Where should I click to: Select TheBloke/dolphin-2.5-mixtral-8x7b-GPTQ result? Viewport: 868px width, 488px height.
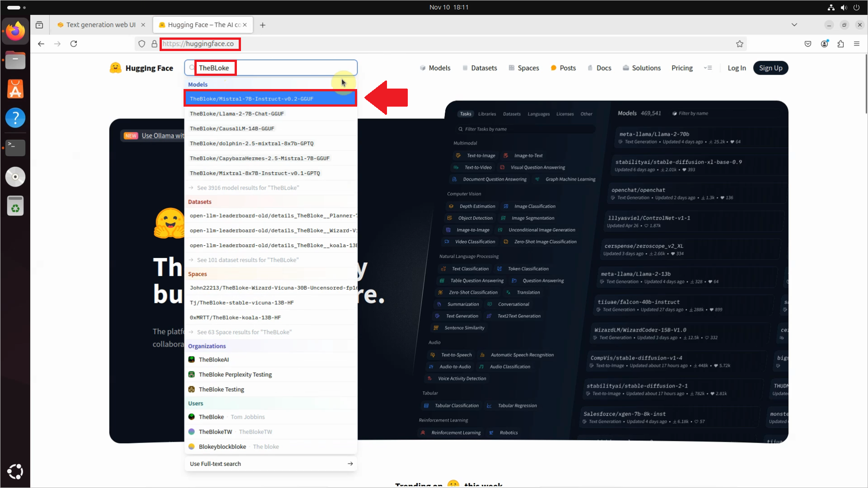pyautogui.click(x=270, y=143)
